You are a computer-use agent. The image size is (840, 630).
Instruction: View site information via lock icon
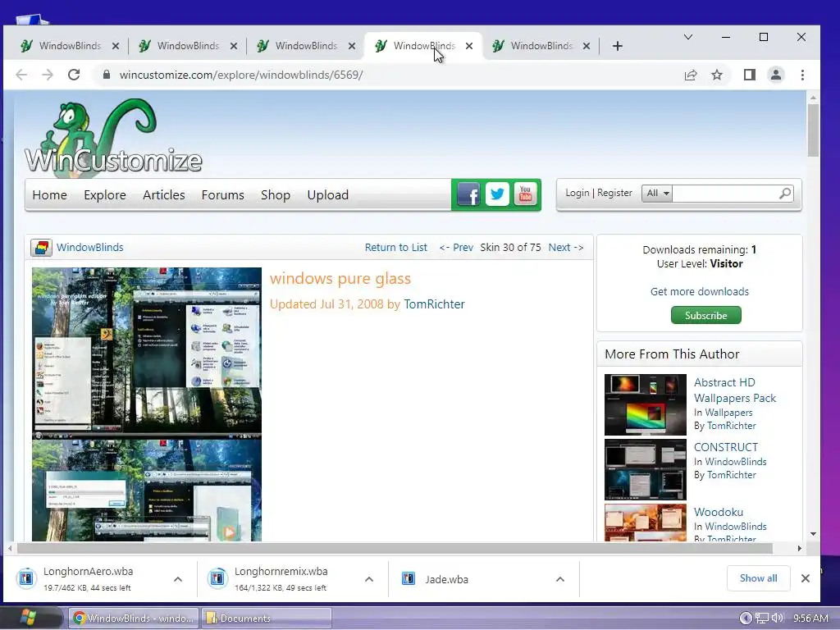(107, 75)
